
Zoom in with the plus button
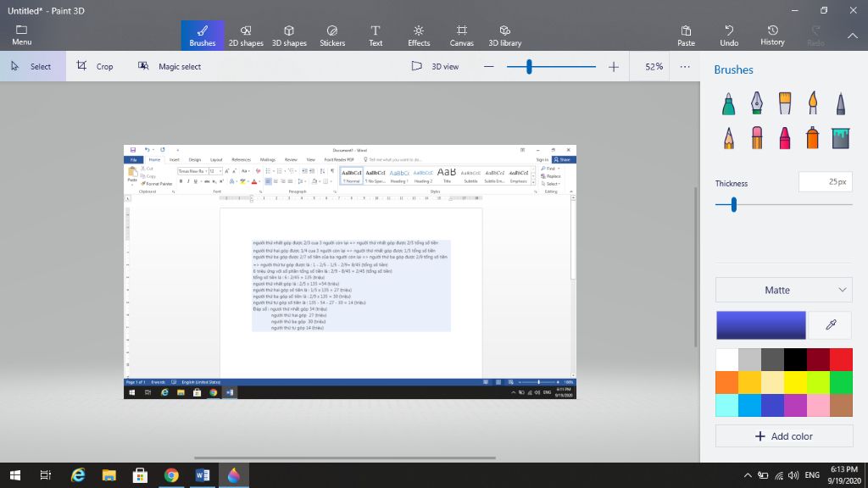614,67
